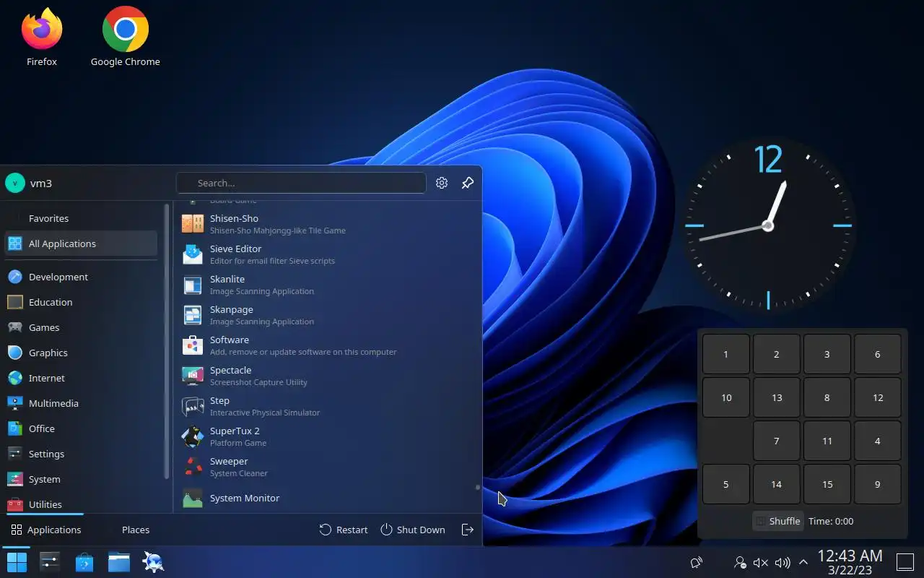Open the Internet category

pyautogui.click(x=81, y=378)
